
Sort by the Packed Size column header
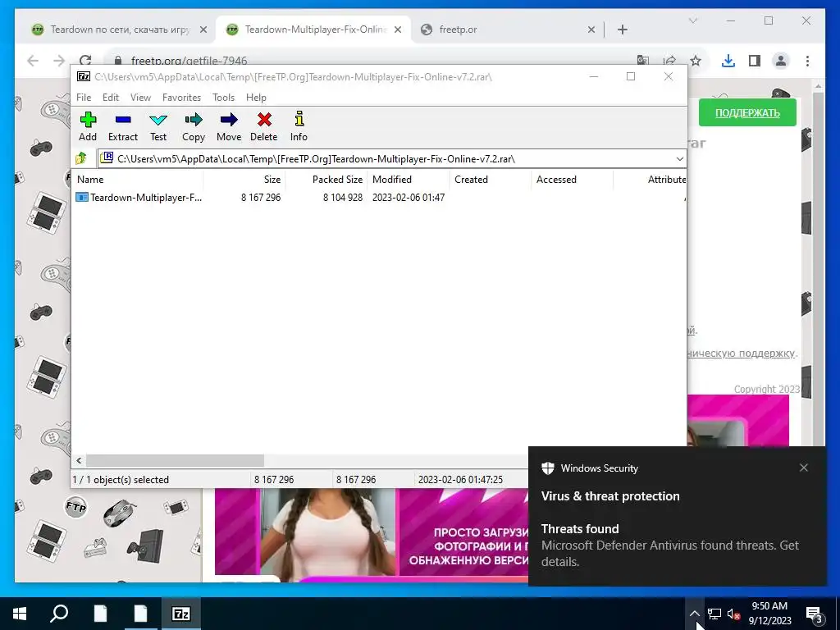tap(326, 180)
